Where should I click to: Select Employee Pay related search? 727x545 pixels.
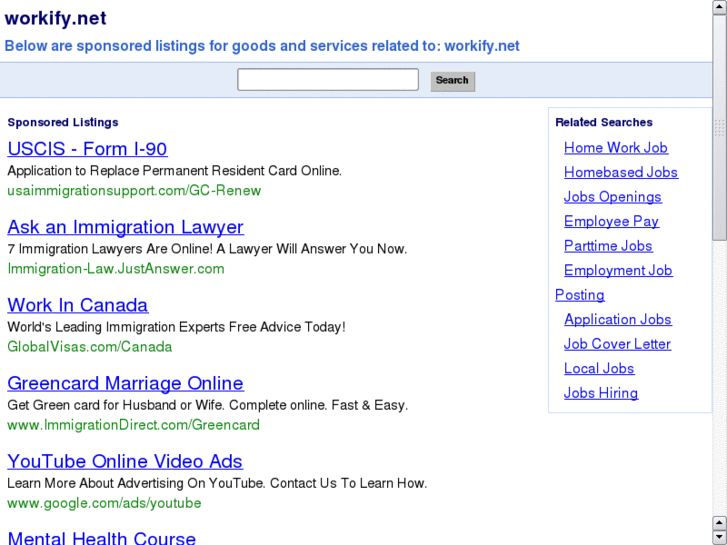611,222
